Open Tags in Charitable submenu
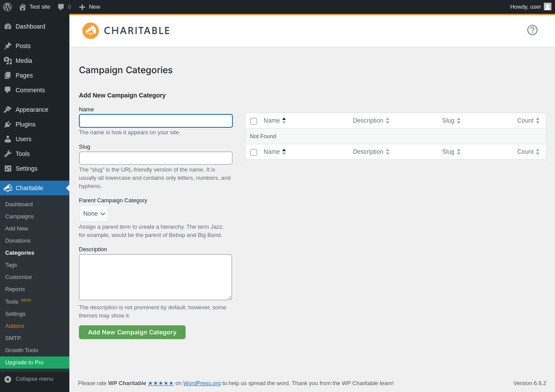555x392 pixels. coord(11,265)
